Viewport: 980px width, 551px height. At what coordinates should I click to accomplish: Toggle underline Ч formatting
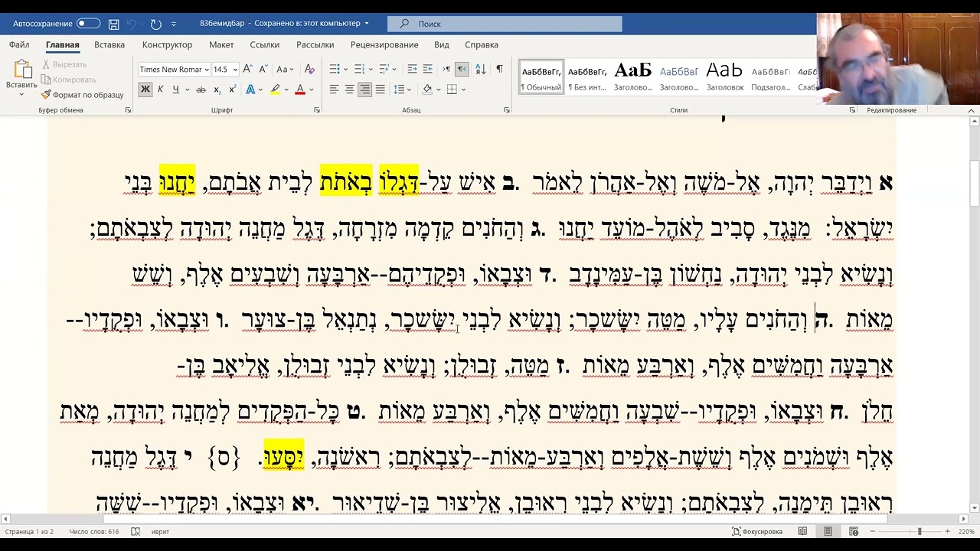(x=175, y=90)
